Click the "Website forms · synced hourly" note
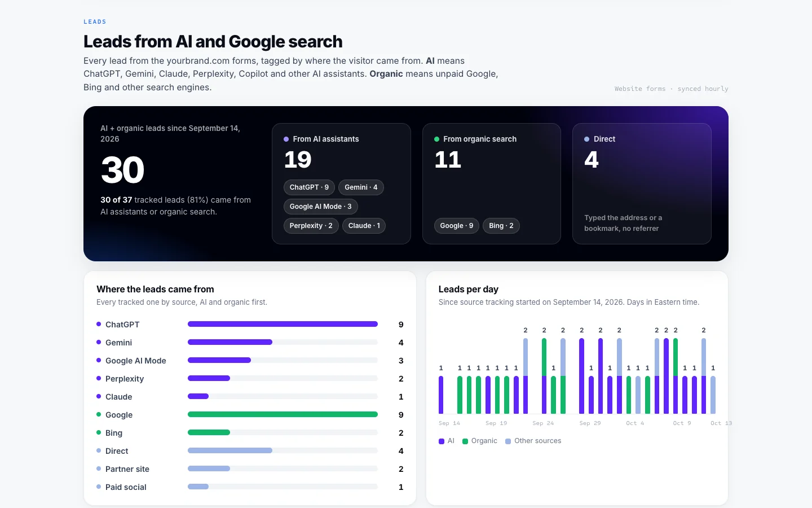This screenshot has height=508, width=812. coord(671,89)
